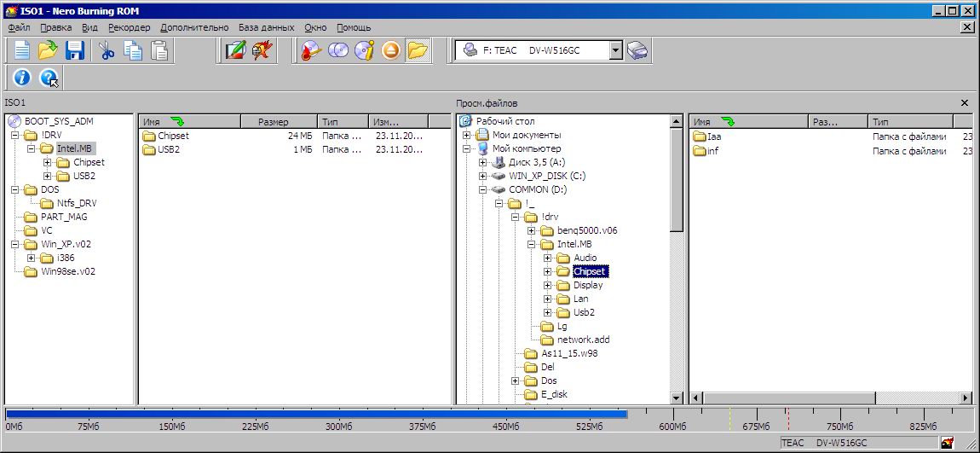Image resolution: width=980 pixels, height=453 pixels.
Task: Click the file tree's scroll down arrow
Action: point(677,398)
